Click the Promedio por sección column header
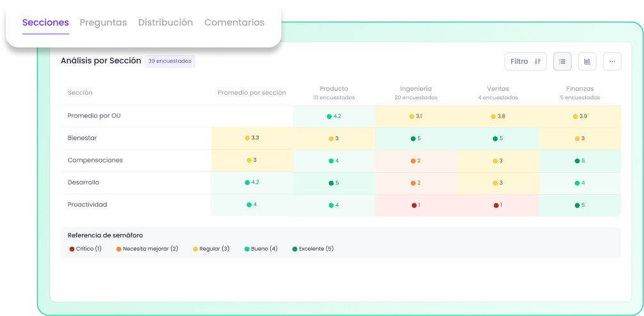This screenshot has height=316, width=644. point(252,93)
